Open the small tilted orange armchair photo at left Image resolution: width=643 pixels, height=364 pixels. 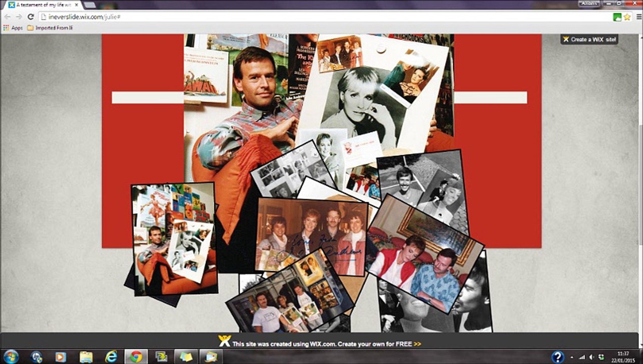(174, 239)
